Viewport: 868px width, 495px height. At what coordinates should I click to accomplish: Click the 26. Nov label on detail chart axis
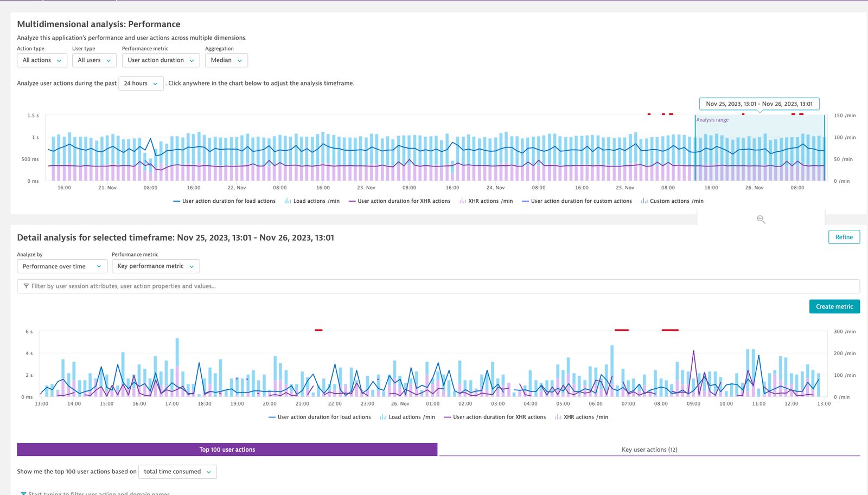pos(400,404)
